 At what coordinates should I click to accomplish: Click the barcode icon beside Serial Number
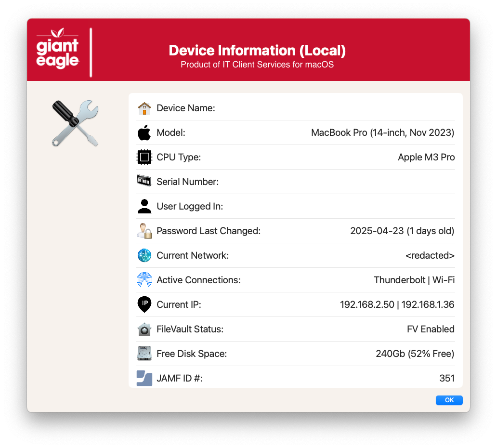tap(144, 181)
